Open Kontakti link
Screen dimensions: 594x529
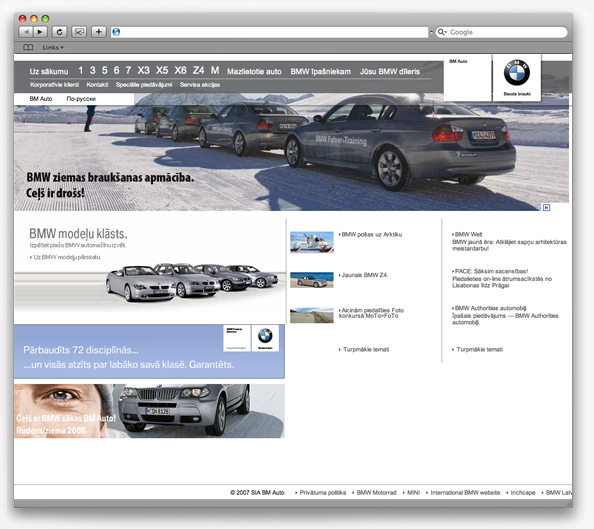(x=97, y=85)
